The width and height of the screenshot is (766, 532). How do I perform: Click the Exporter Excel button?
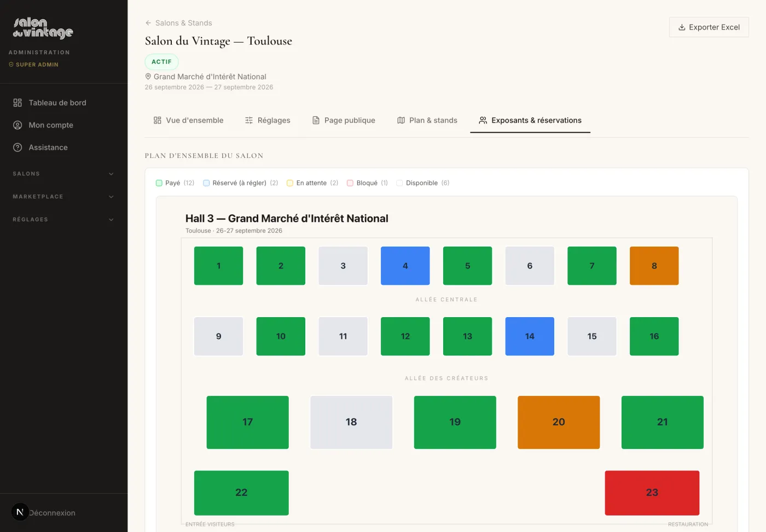(x=709, y=27)
